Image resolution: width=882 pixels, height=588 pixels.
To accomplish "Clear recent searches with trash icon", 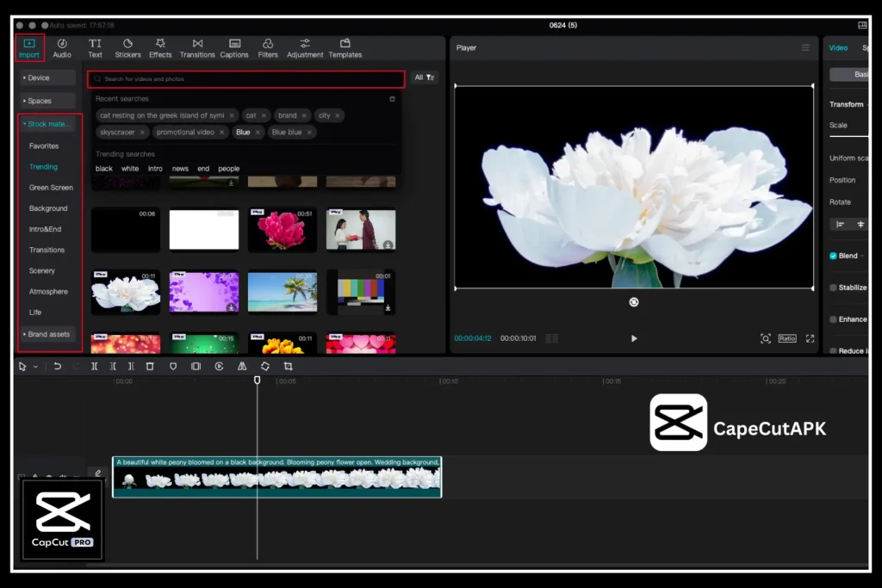I will point(392,99).
